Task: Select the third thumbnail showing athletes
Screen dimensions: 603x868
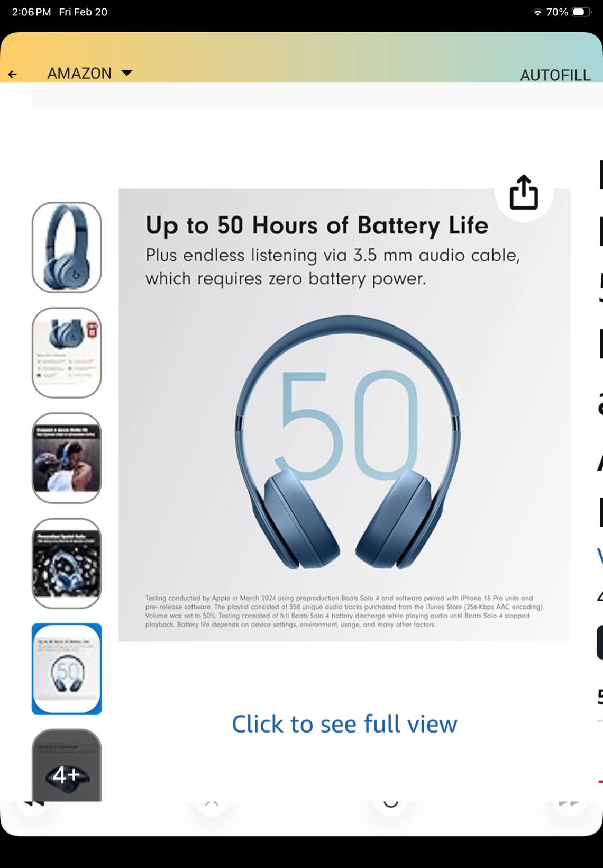Action: pos(67,458)
